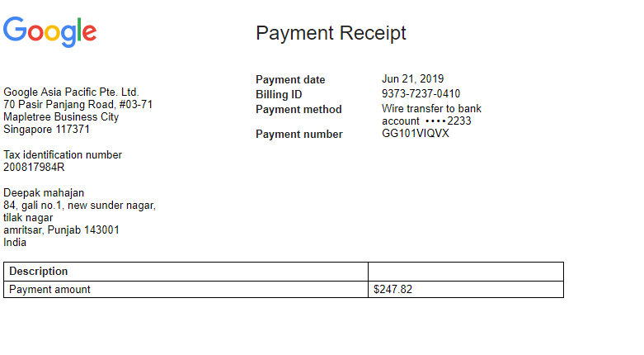Click the Payment date label
Screen dimensions: 644x355
pos(290,80)
